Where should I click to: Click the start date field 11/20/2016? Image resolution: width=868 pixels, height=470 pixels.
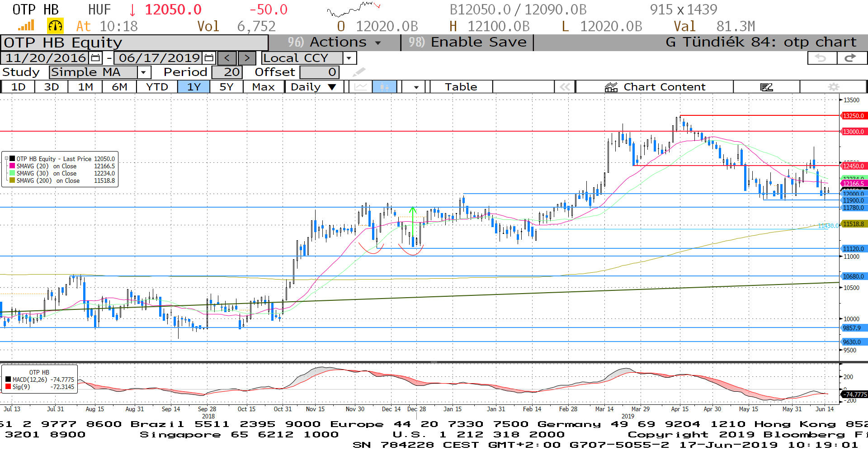46,58
